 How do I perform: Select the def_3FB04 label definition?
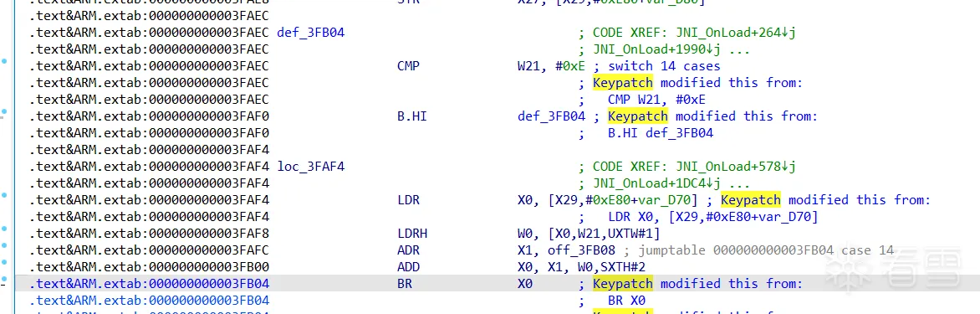tap(310, 33)
